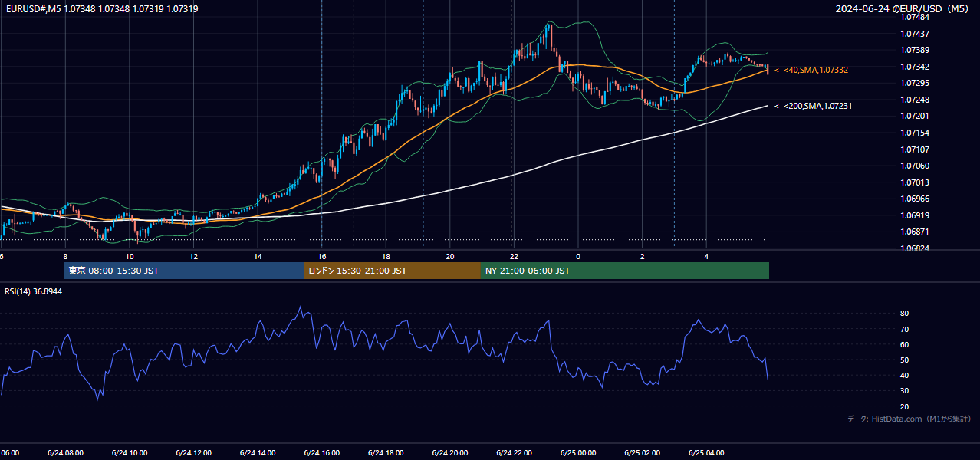The width and height of the screenshot is (980, 460).
Task: Click price level 1.07484 on the axis
Action: (x=914, y=17)
